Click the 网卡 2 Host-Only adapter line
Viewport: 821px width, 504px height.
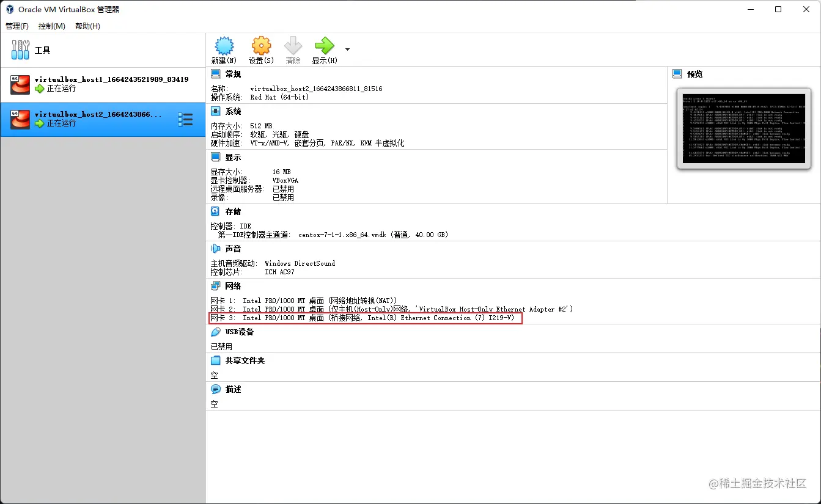392,309
